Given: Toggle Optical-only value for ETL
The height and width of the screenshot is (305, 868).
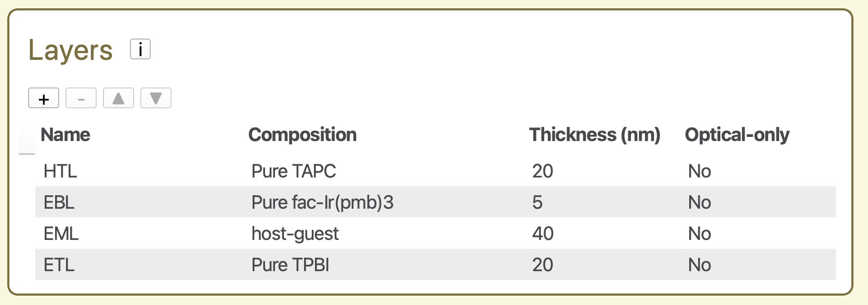Looking at the screenshot, I should (700, 265).
